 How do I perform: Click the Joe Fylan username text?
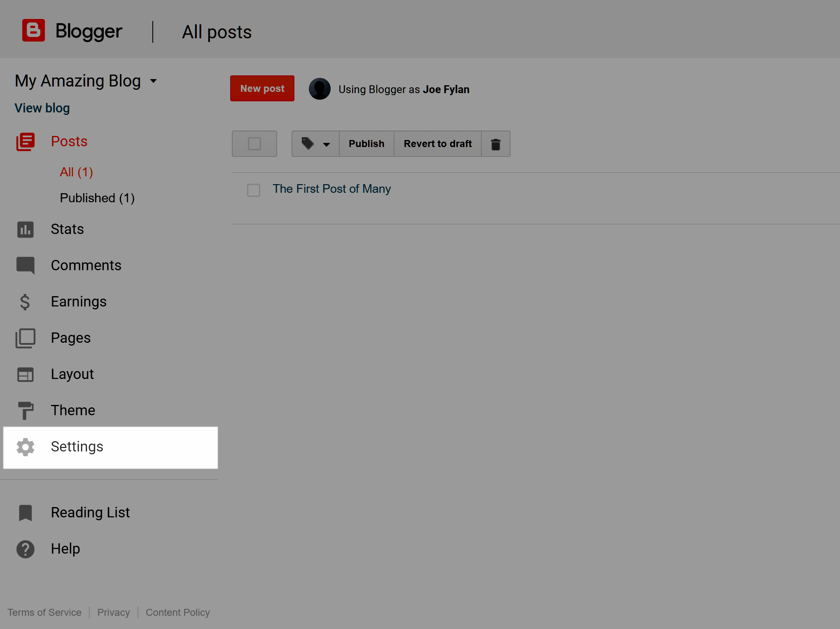point(446,89)
